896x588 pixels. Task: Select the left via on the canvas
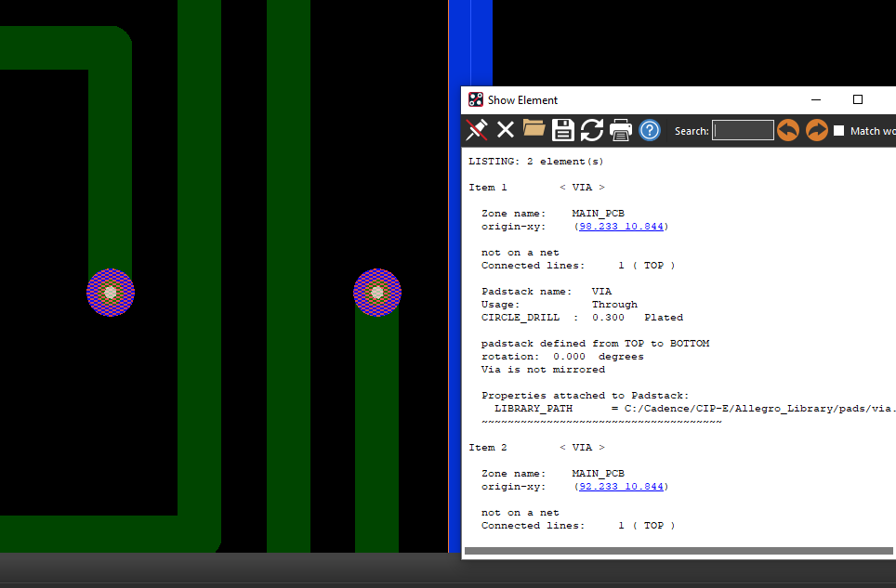pos(111,293)
